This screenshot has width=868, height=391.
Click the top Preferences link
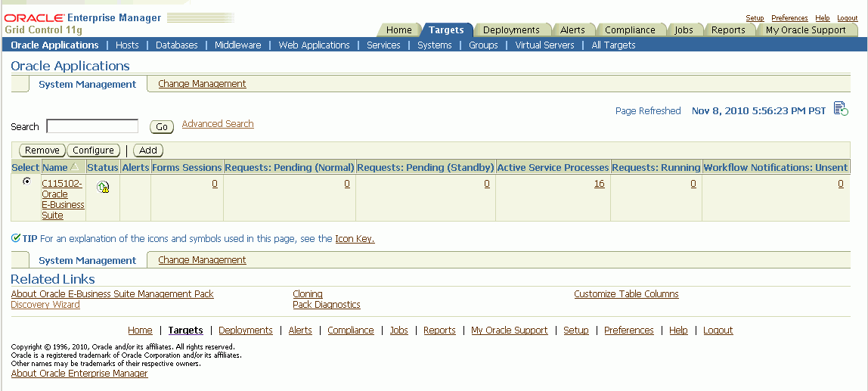[789, 18]
